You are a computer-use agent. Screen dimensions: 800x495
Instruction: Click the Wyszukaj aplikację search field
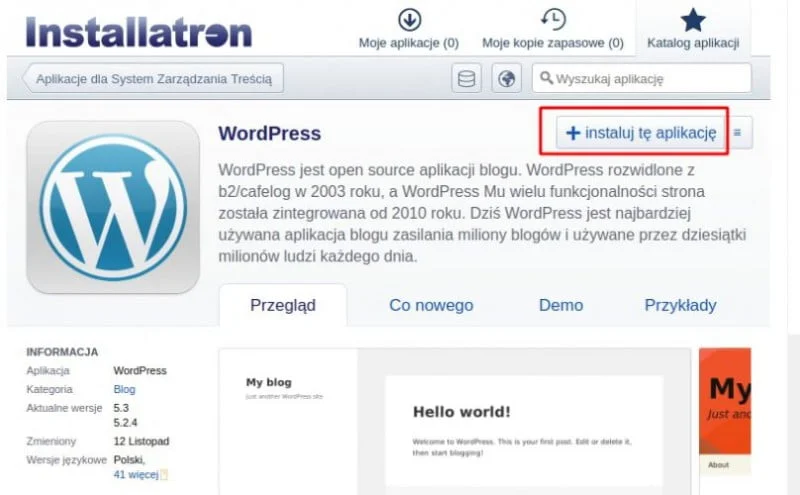tap(641, 78)
